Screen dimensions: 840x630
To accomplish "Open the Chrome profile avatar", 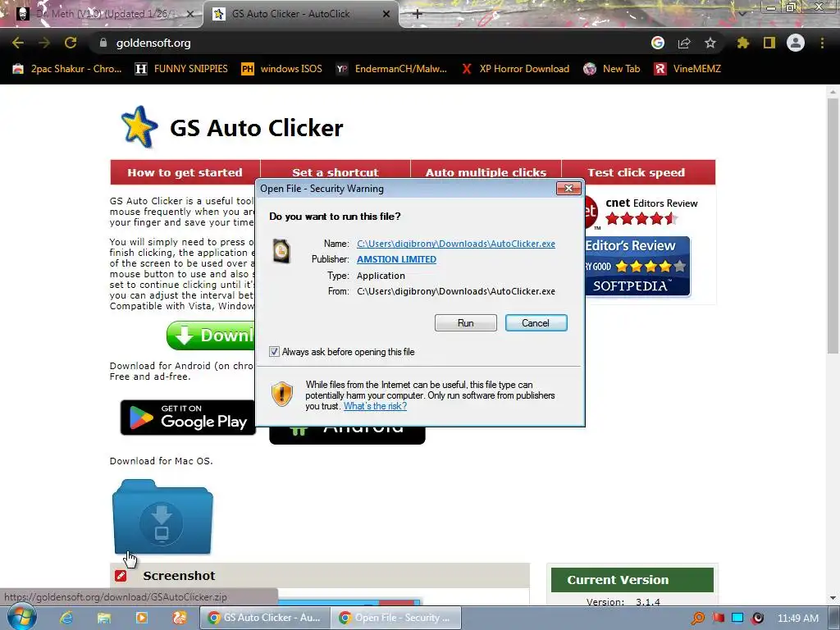I will [x=796, y=43].
